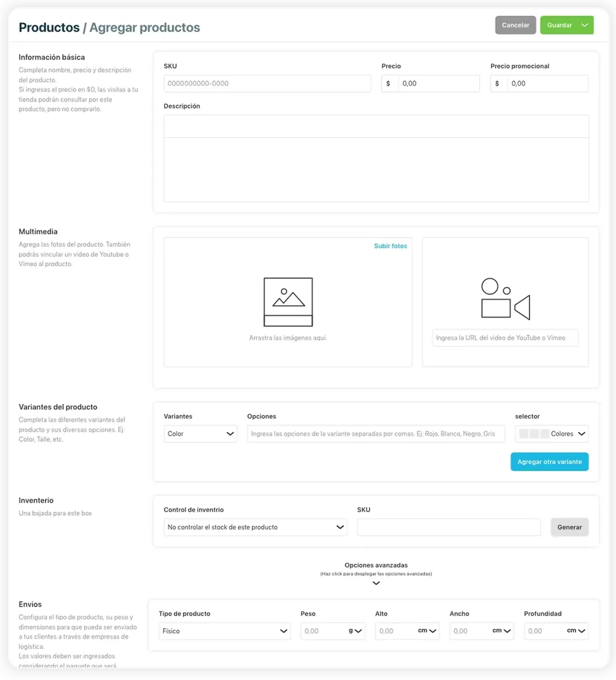Click the Cancelar button
The height and width of the screenshot is (680, 616).
pos(516,25)
